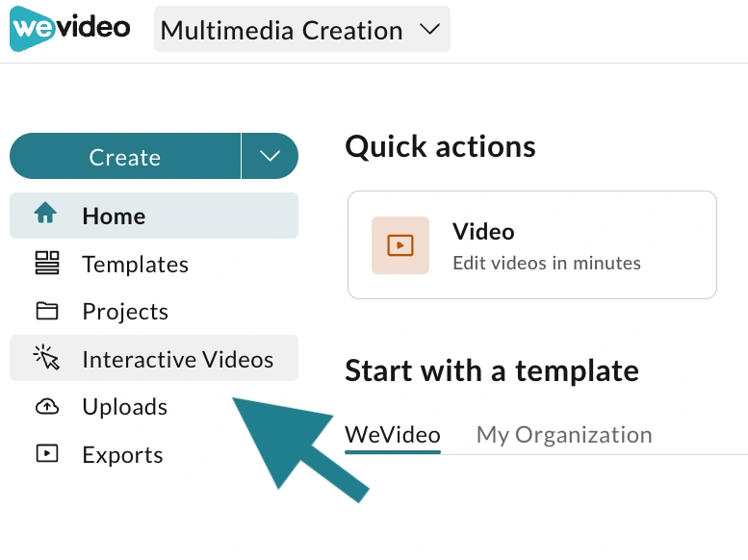The width and height of the screenshot is (748, 560).
Task: Click the Projects folder icon
Action: 47,311
